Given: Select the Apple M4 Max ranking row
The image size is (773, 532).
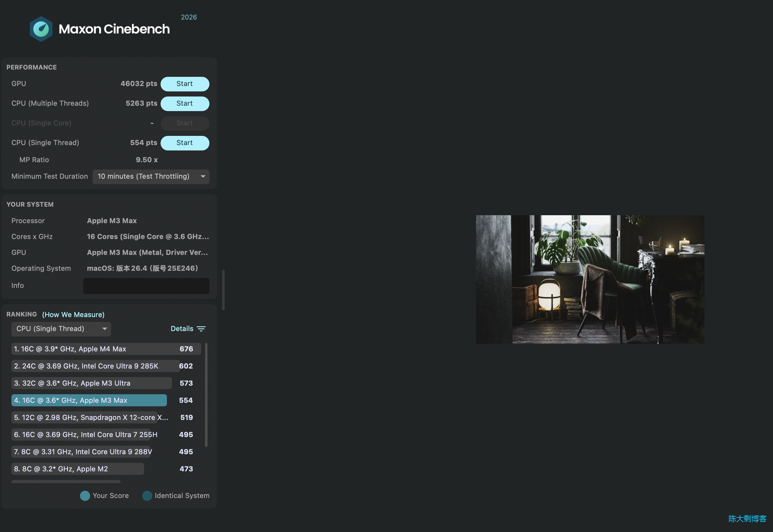Looking at the screenshot, I should pos(106,349).
